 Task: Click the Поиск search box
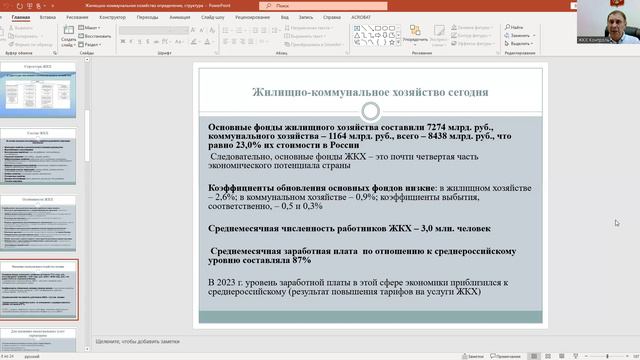[323, 6]
